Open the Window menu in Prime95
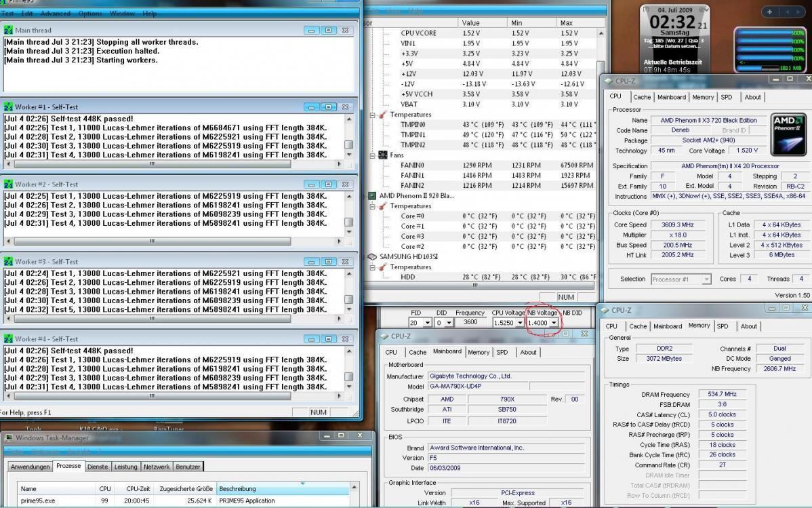 pos(122,14)
